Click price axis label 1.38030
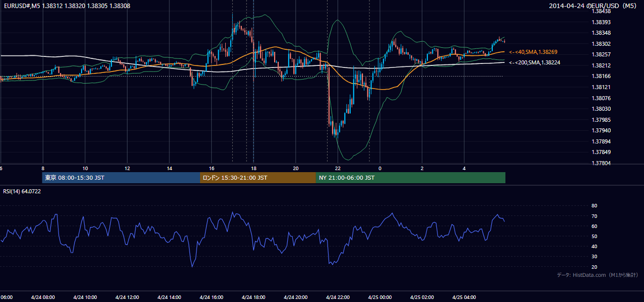Viewport: 644px width, 302px height. coord(601,109)
